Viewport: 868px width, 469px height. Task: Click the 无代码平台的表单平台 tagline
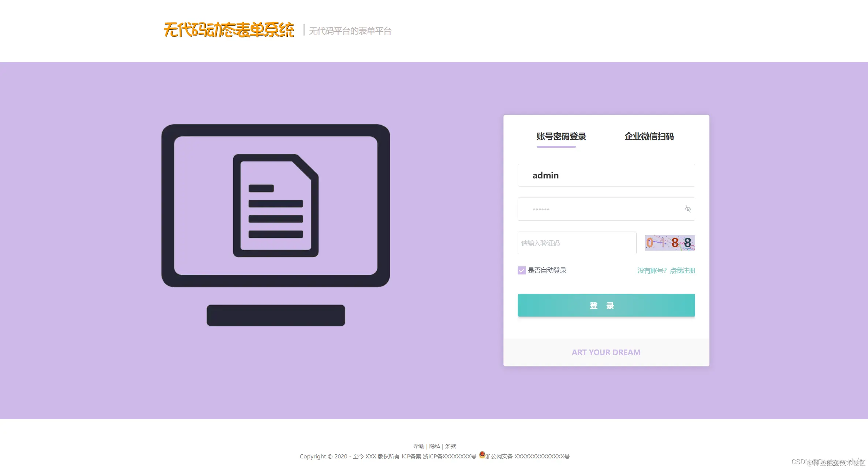pos(350,31)
